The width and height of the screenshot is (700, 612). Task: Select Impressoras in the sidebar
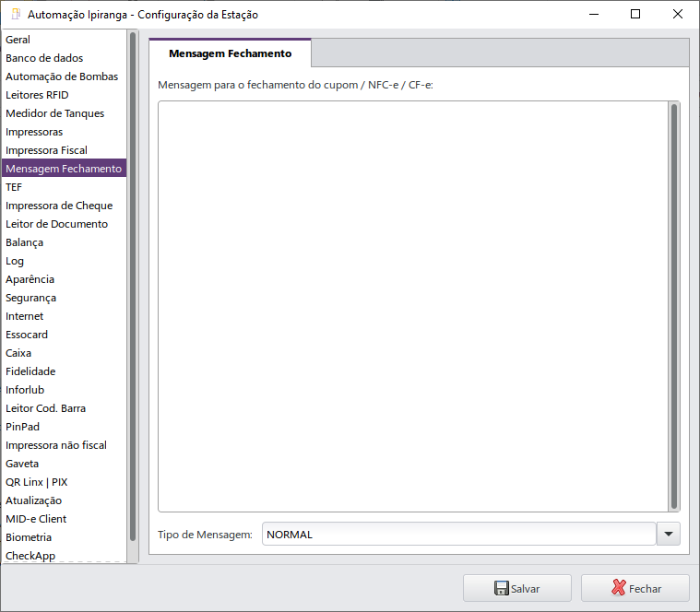(64, 132)
